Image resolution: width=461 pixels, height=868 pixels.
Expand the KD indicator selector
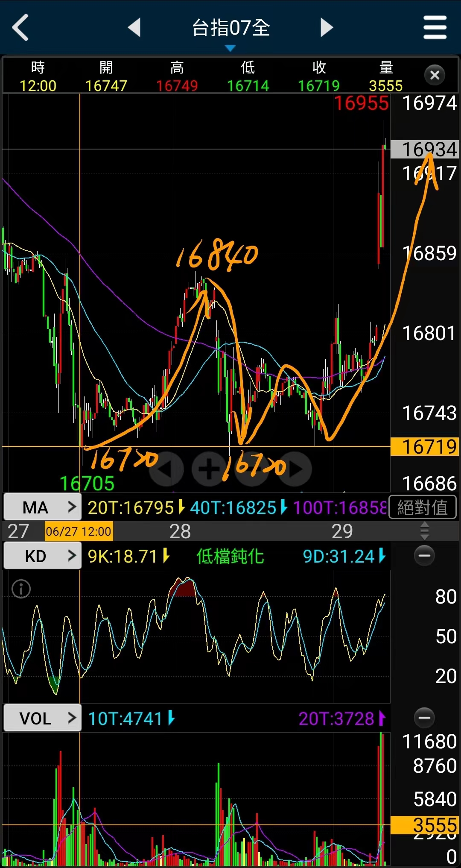[x=42, y=556]
